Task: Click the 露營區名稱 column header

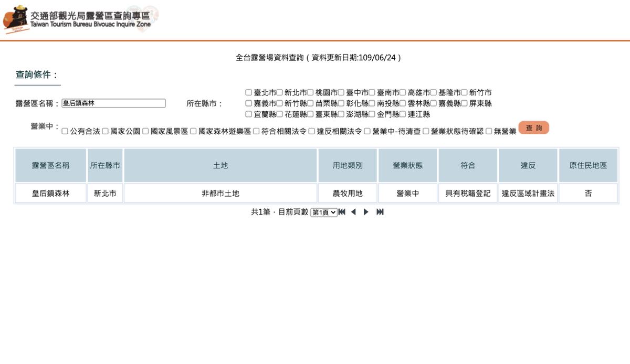Action: coord(50,165)
